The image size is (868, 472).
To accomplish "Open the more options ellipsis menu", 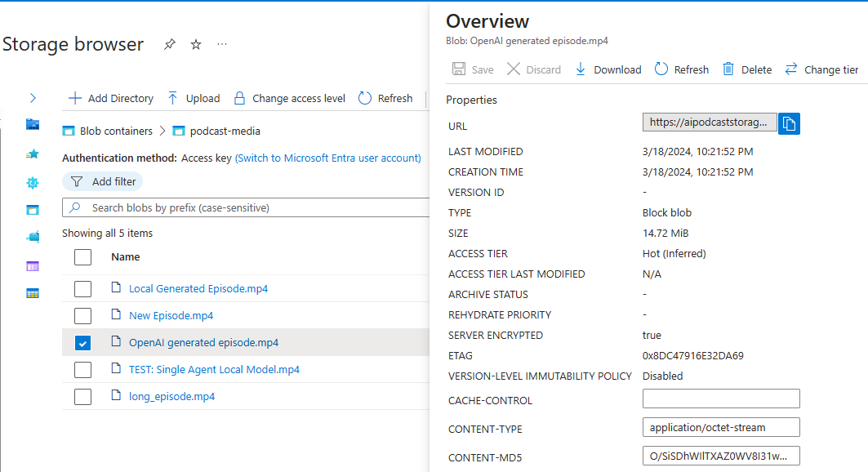I will click(222, 44).
